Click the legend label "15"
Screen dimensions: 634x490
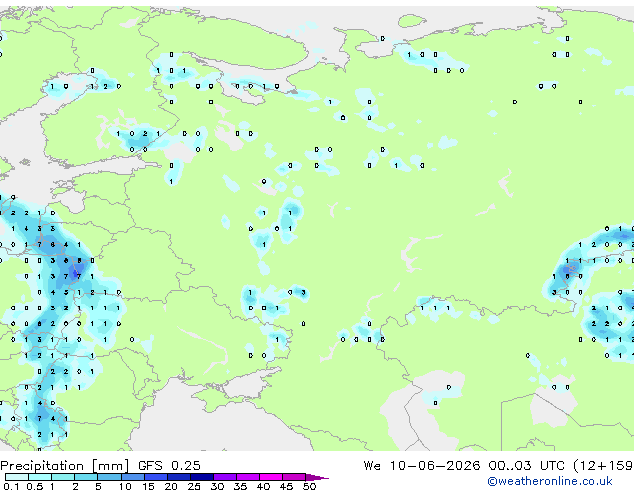pyautogui.click(x=148, y=486)
